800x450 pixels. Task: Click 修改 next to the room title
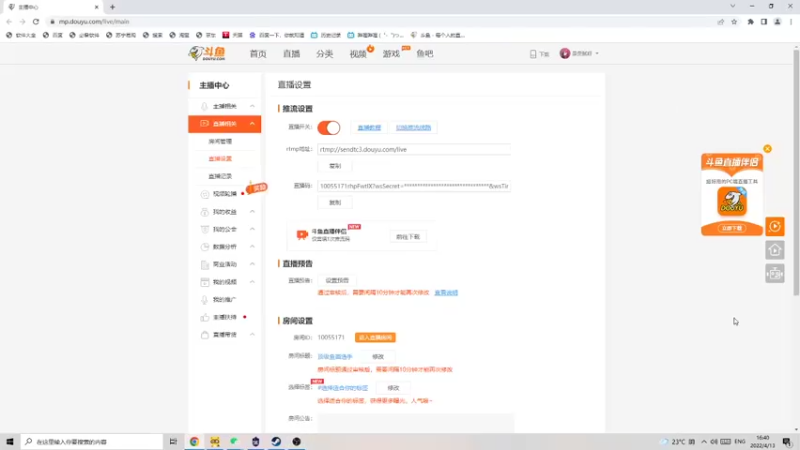click(x=378, y=357)
